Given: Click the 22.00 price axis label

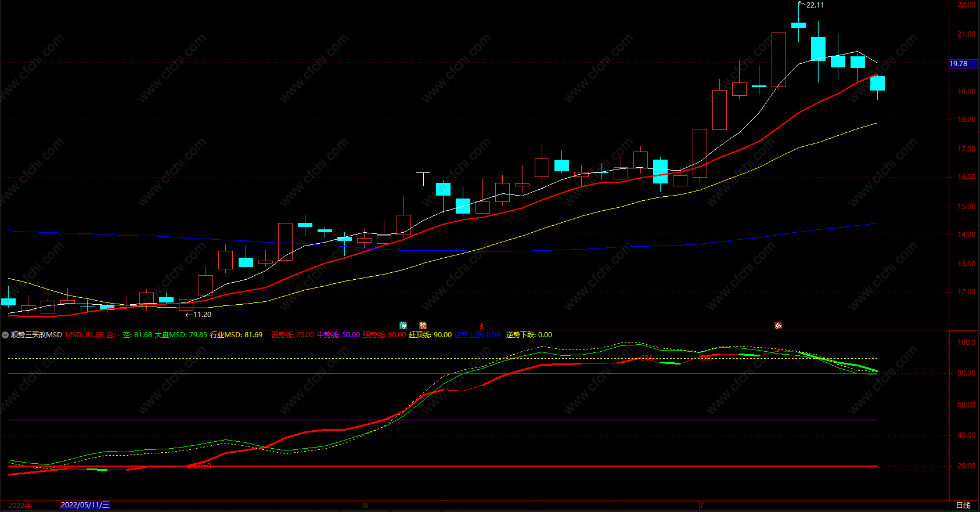Looking at the screenshot, I should pos(966,5).
